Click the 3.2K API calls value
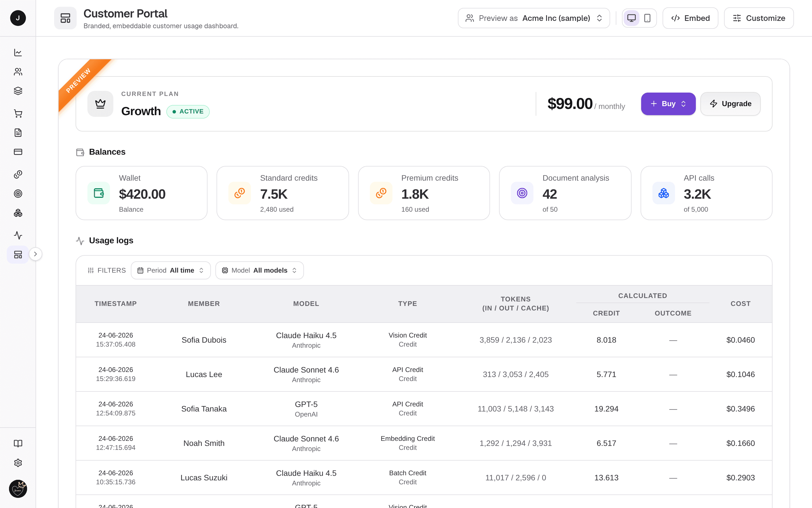Image resolution: width=812 pixels, height=508 pixels. (697, 194)
